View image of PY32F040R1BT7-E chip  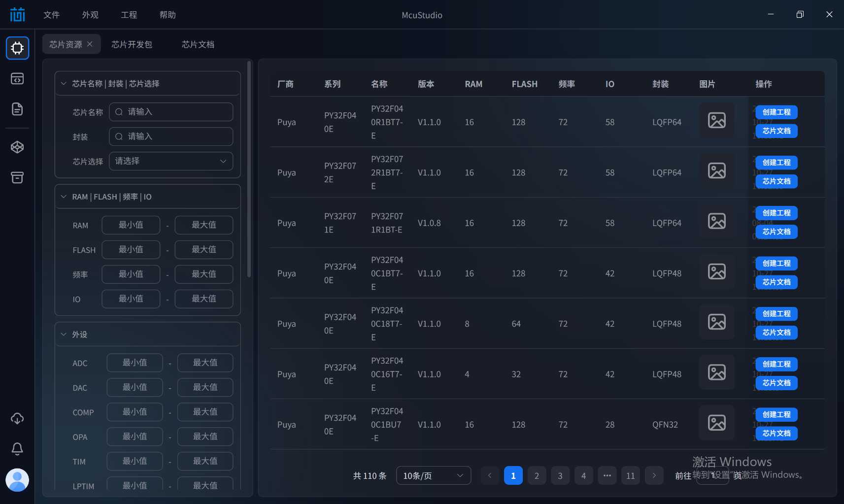click(716, 120)
